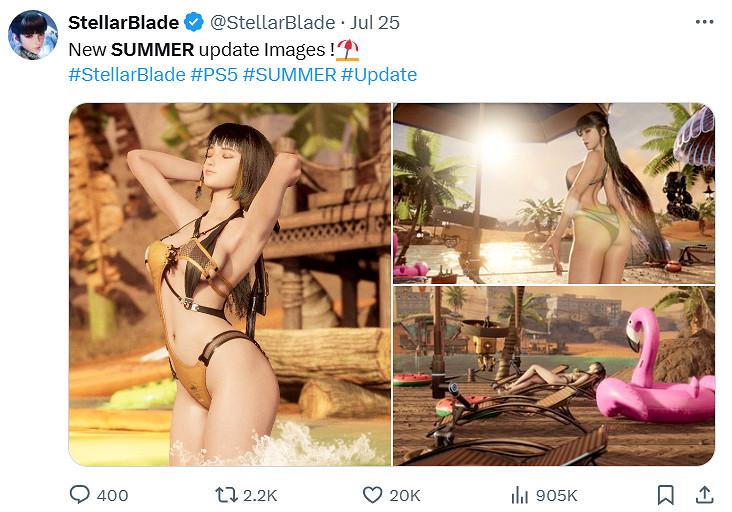
Task: Open the reply comment icon
Action: [x=79, y=495]
